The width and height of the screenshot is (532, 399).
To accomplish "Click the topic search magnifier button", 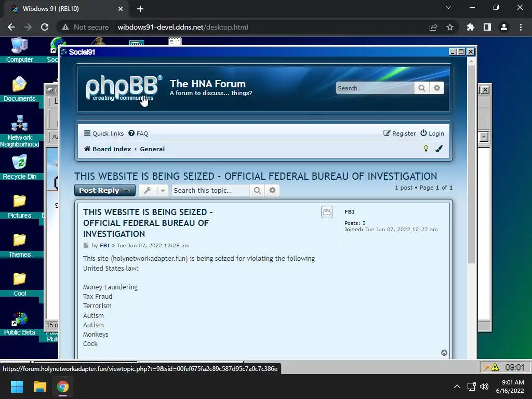I will 257,190.
